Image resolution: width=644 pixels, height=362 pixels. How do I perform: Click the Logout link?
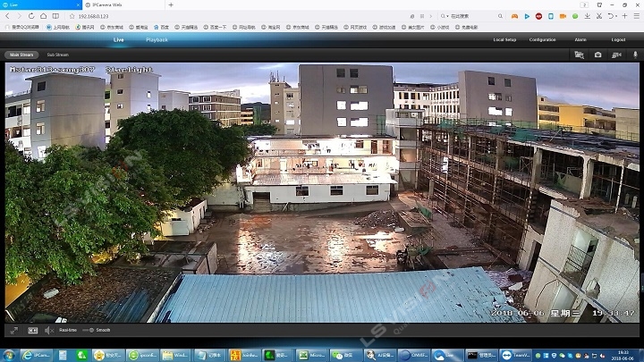[618, 40]
